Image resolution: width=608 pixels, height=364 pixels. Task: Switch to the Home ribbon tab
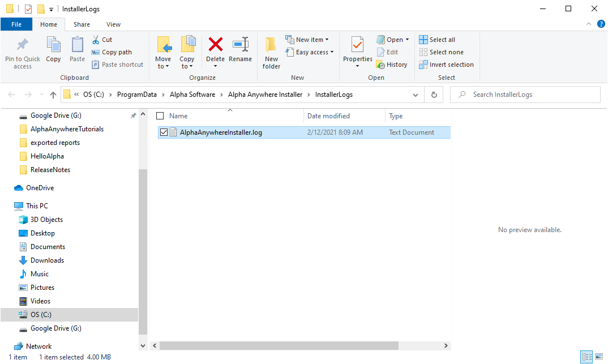49,24
